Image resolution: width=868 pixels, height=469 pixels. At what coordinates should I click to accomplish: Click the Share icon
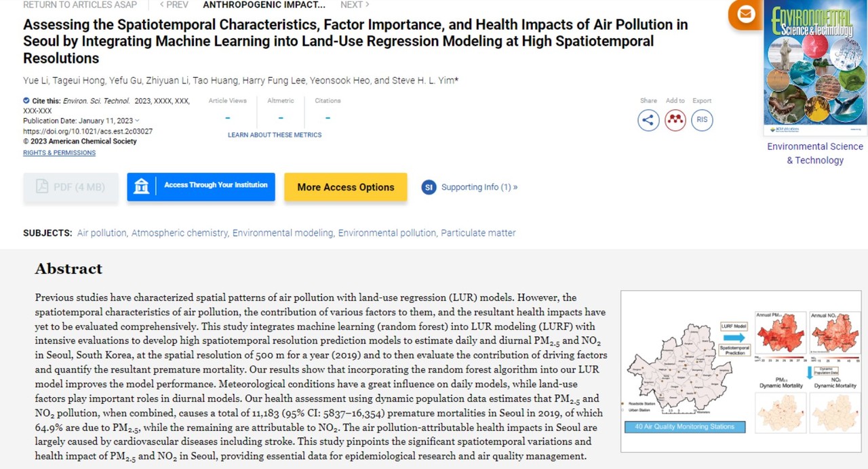click(x=648, y=120)
